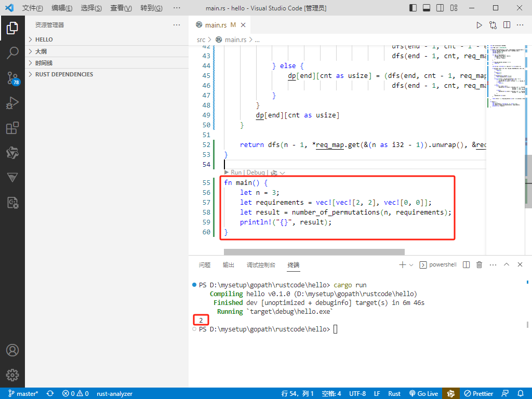This screenshot has height=399, width=532.
Task: Expand the HELLO folder section
Action: coord(107,39)
